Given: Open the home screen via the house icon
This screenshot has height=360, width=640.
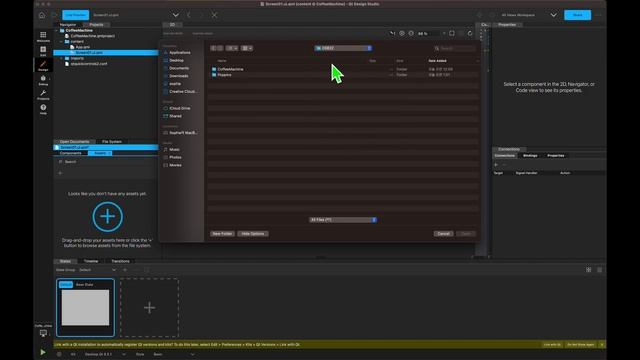Looking at the screenshot, I should tap(42, 15).
